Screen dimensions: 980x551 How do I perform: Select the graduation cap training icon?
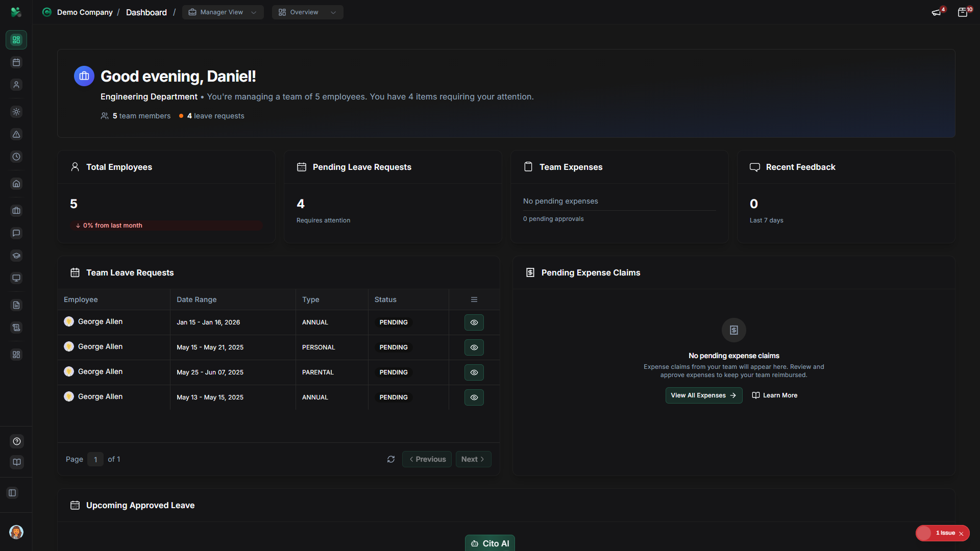pyautogui.click(x=16, y=256)
